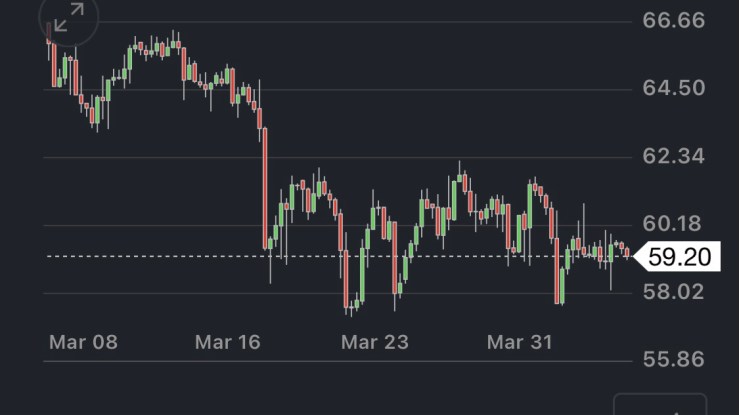Click the red candle bottoming after Mar 31
The width and height of the screenshot is (739, 415).
pos(556,270)
